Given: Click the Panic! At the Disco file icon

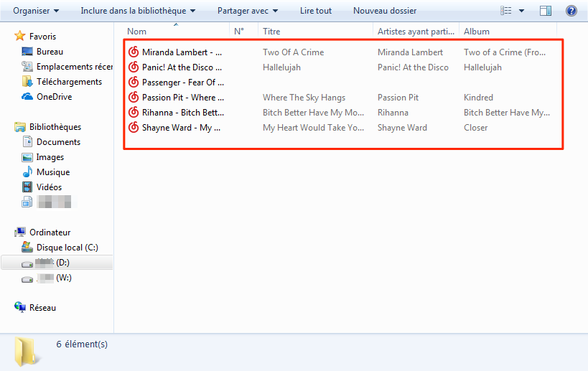Looking at the screenshot, I should [134, 67].
